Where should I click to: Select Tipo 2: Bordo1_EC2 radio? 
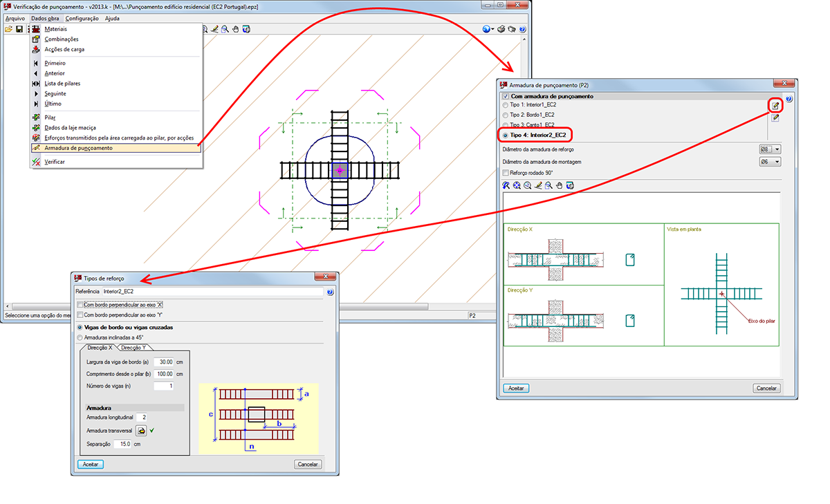click(x=505, y=115)
